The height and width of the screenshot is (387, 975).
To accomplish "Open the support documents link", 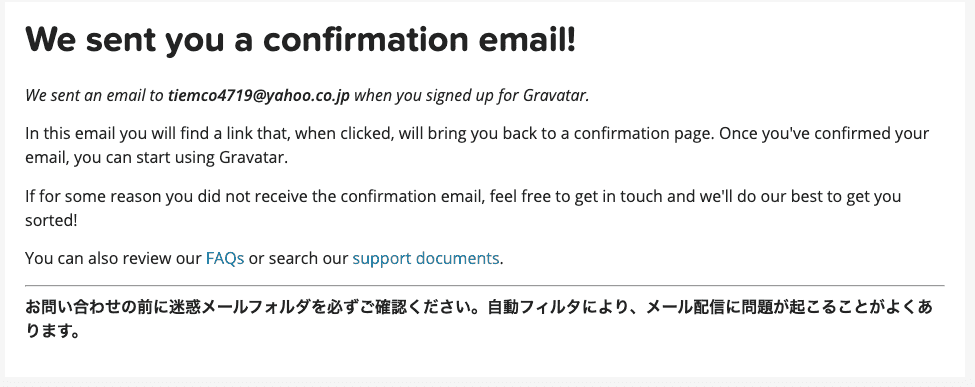I will 425,258.
